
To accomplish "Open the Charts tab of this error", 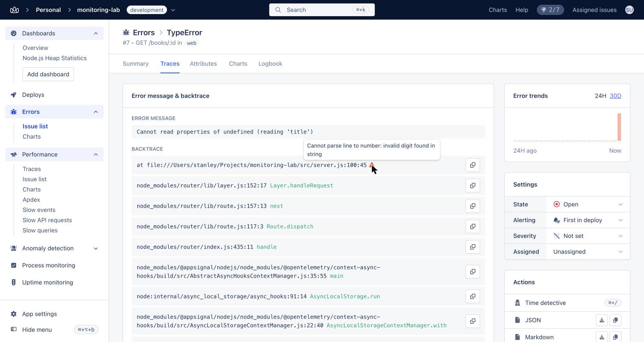I will [x=238, y=64].
